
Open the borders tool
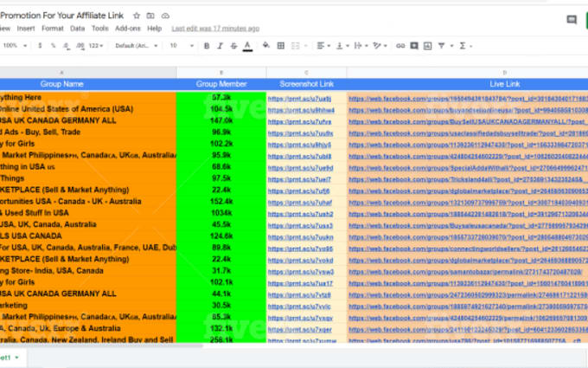pos(280,46)
